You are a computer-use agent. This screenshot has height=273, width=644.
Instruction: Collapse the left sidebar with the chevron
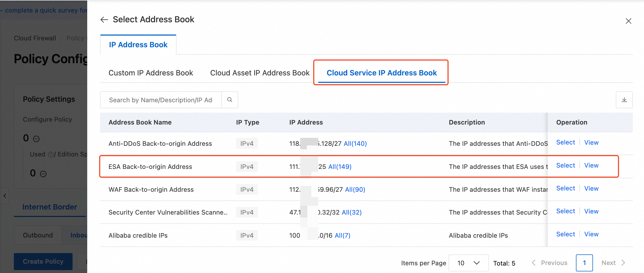[x=5, y=196]
